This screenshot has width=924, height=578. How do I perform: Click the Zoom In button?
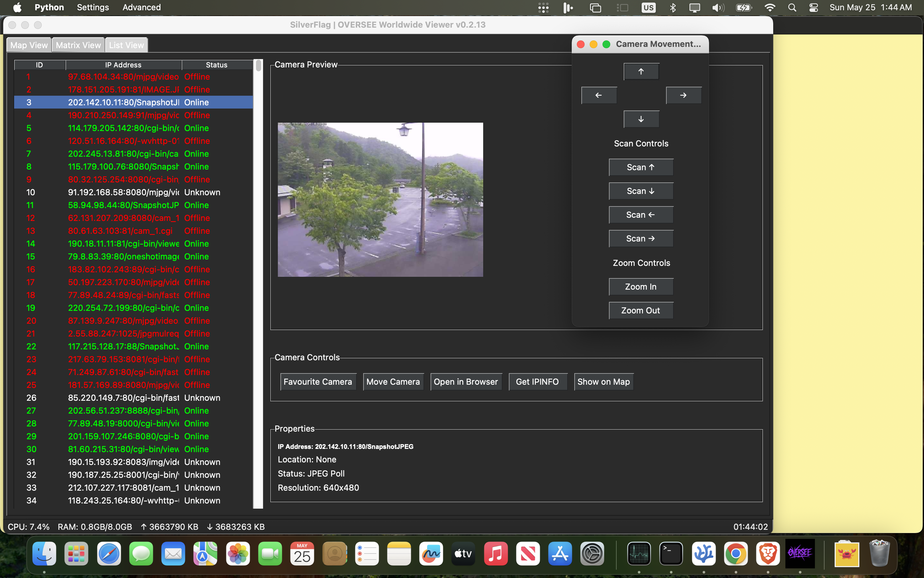[x=641, y=287]
